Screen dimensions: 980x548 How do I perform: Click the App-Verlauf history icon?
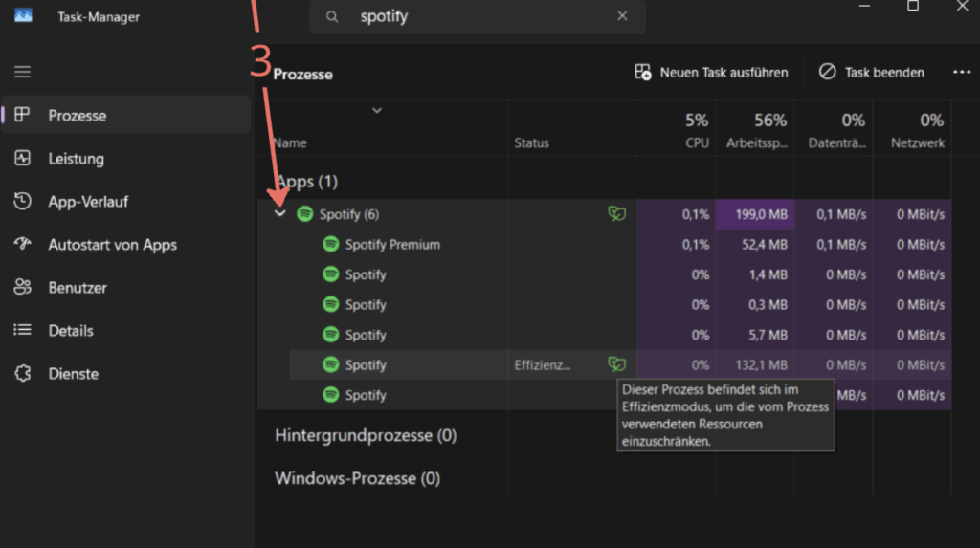tap(23, 201)
